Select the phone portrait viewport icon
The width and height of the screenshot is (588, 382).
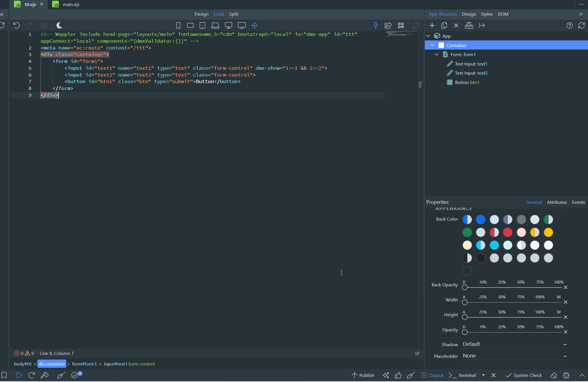click(178, 25)
